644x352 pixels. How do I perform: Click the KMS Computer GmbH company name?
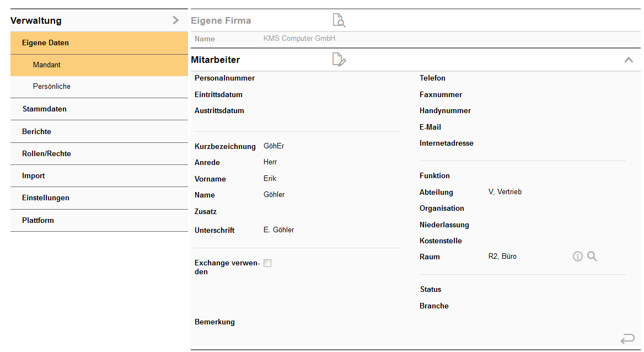click(x=299, y=39)
